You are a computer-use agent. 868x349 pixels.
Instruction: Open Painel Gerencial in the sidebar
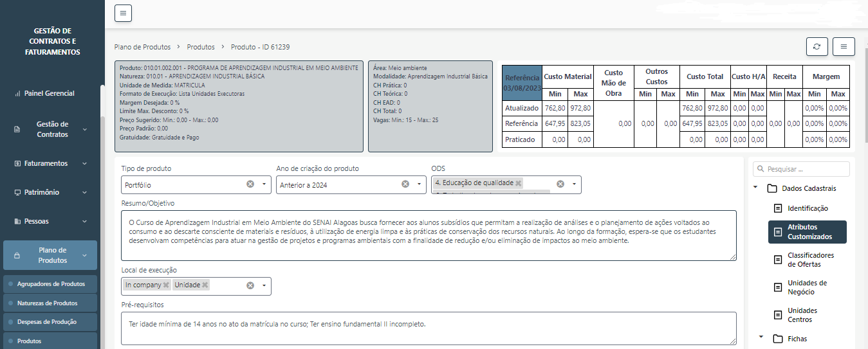(x=49, y=93)
